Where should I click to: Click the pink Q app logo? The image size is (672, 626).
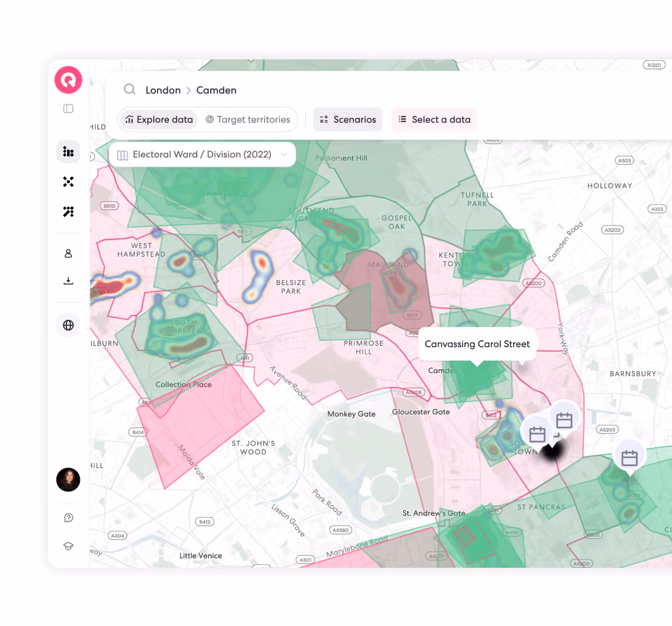pyautogui.click(x=68, y=80)
